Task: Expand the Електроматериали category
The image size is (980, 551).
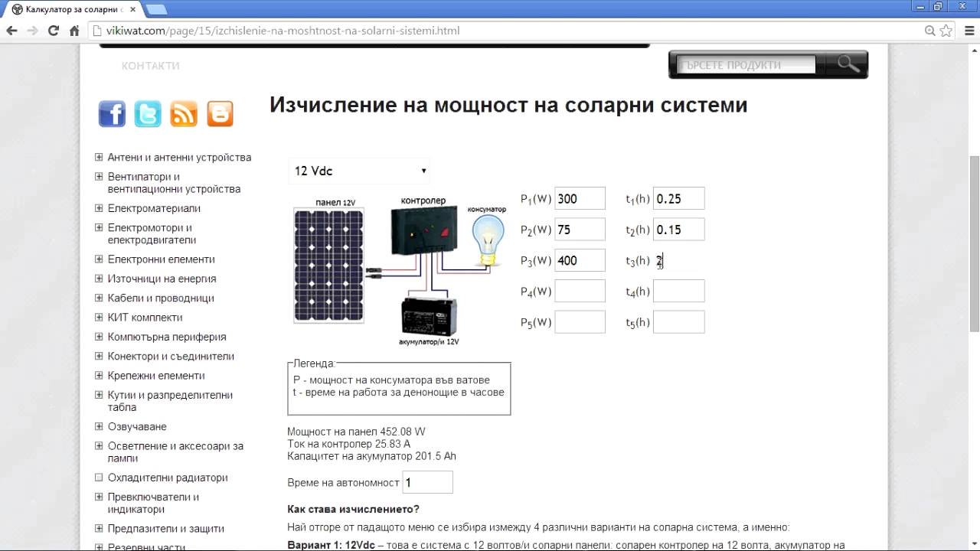Action: pos(99,208)
